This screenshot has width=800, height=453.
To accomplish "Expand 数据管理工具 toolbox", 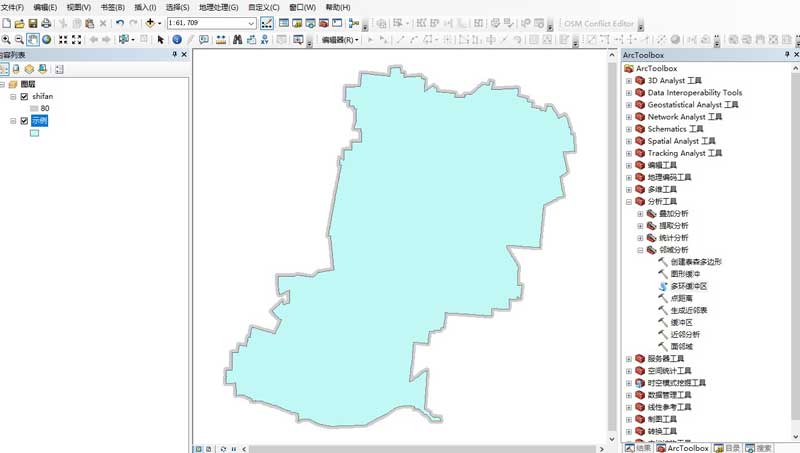I will click(629, 395).
